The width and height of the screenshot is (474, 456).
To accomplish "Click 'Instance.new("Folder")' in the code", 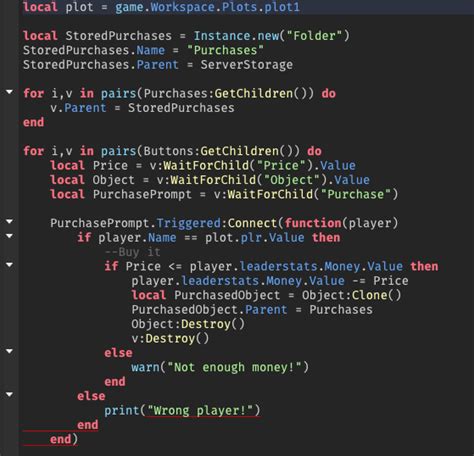I will 272,36.
